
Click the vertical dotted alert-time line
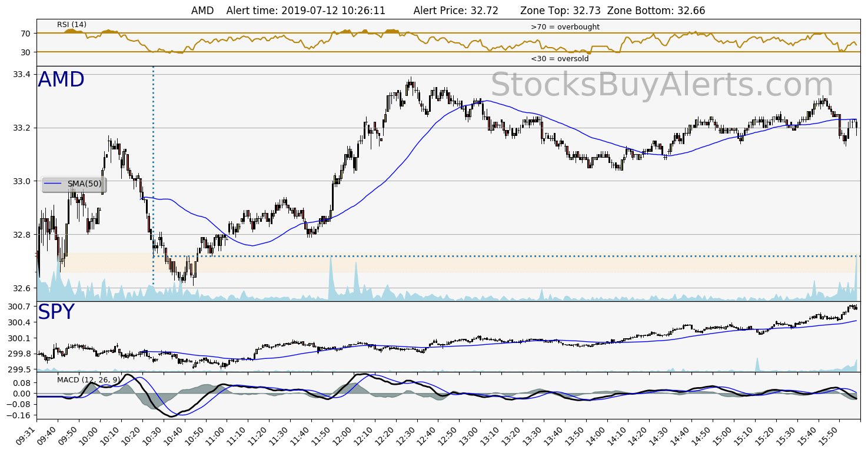pos(153,176)
